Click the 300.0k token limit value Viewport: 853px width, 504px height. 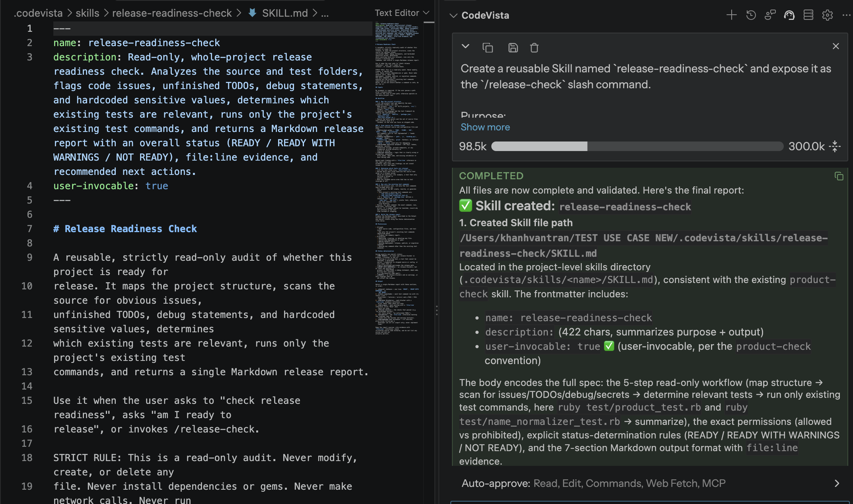806,146
